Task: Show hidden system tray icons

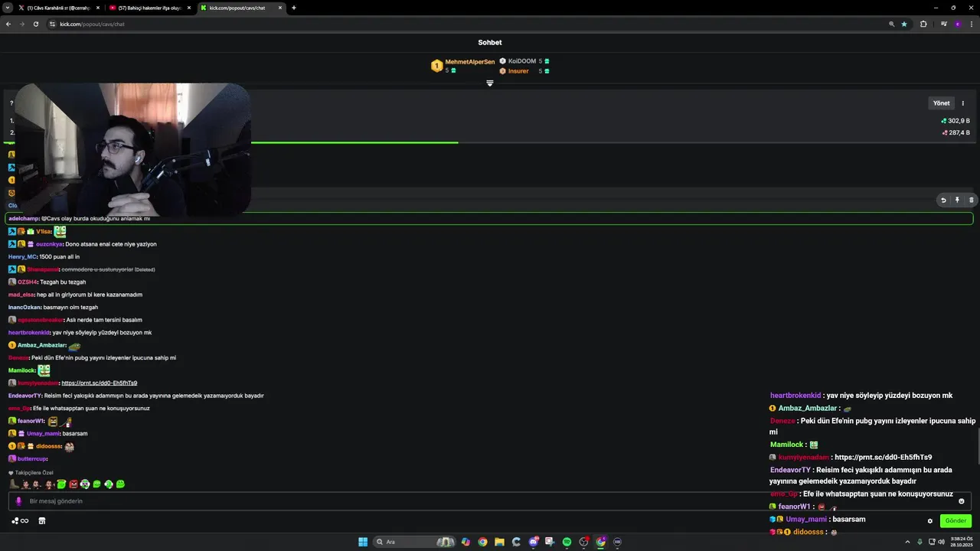Action: (x=907, y=542)
